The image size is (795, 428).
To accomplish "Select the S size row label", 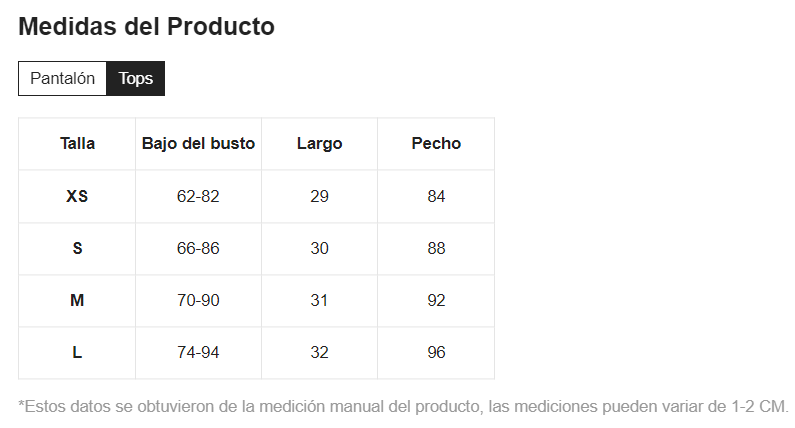I will (x=77, y=248).
